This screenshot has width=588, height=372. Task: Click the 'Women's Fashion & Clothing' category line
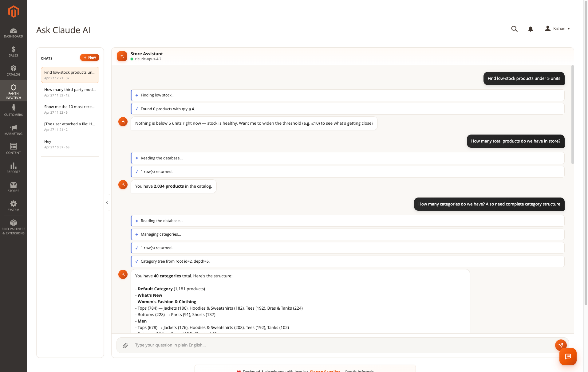click(x=166, y=302)
